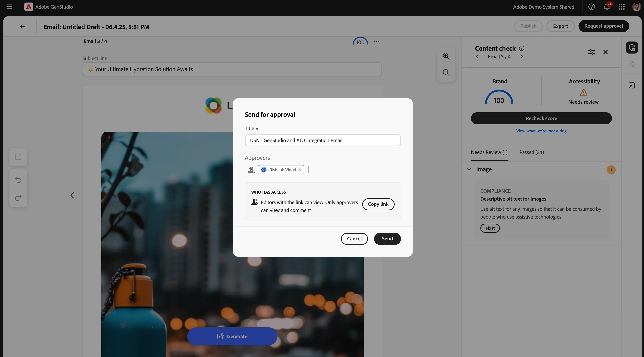Open the edit template tool in left toolbar
644x357 pixels.
click(18, 157)
